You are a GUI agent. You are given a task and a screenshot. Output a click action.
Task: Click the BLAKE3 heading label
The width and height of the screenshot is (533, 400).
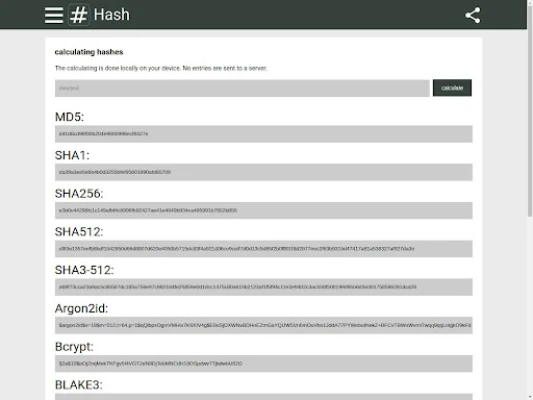pyautogui.click(x=79, y=385)
